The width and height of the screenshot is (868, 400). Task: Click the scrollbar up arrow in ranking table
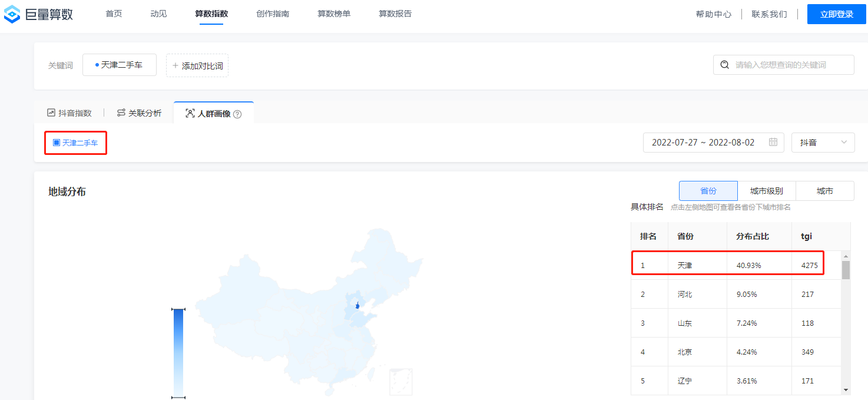click(846, 256)
